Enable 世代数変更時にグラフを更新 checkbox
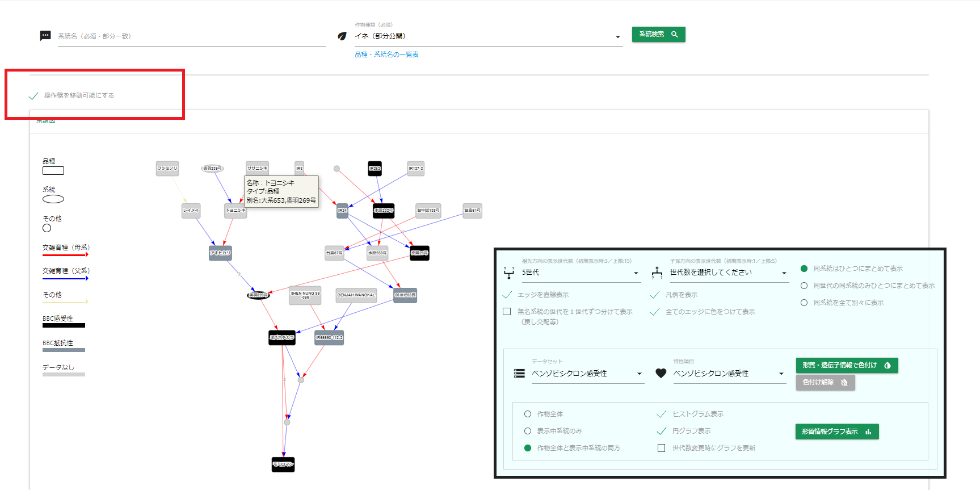 coord(661,448)
